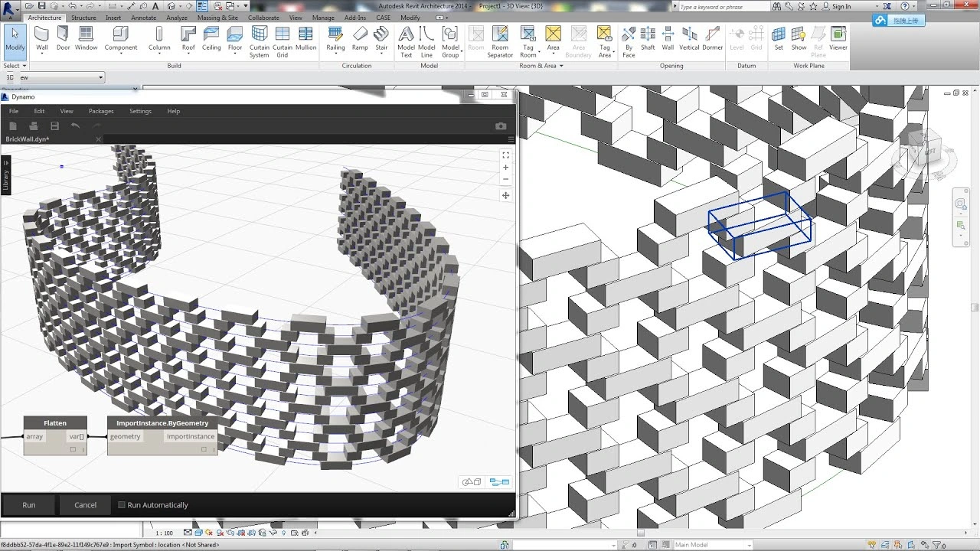Viewport: 980px width, 551px height.
Task: Toggle ImportInstance.ByGeometry node preview checkbox
Action: point(204,450)
